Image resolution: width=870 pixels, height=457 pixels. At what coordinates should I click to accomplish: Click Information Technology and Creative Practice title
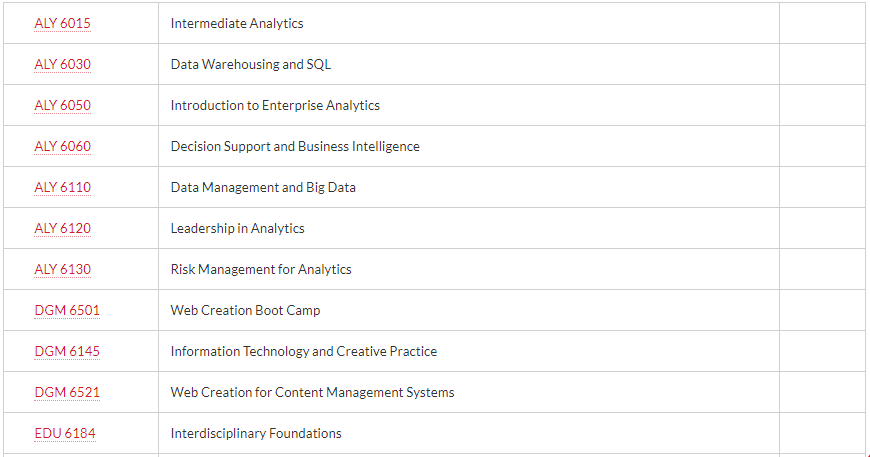304,352
